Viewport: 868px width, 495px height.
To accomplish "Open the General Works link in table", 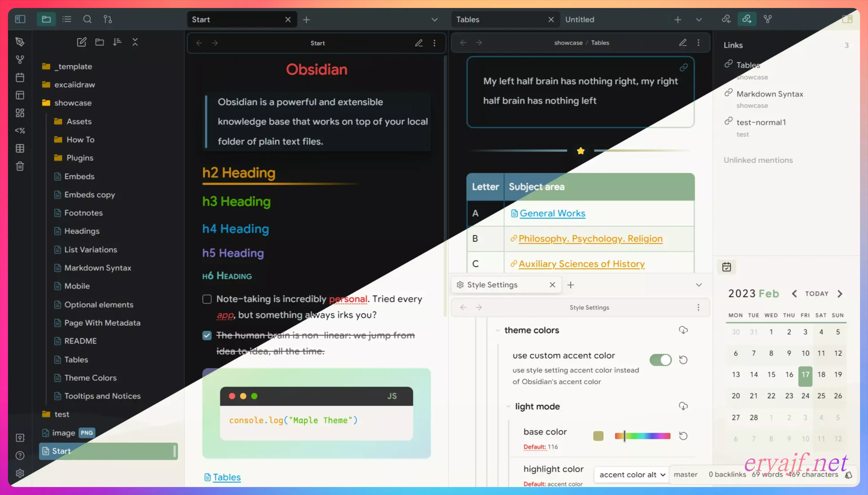I will click(x=552, y=214).
